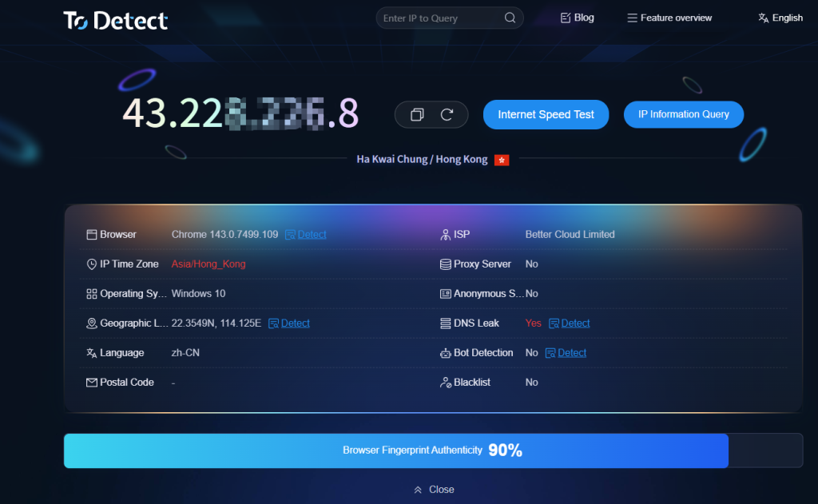
Task: Click the Hong Kong flag icon
Action: point(502,160)
